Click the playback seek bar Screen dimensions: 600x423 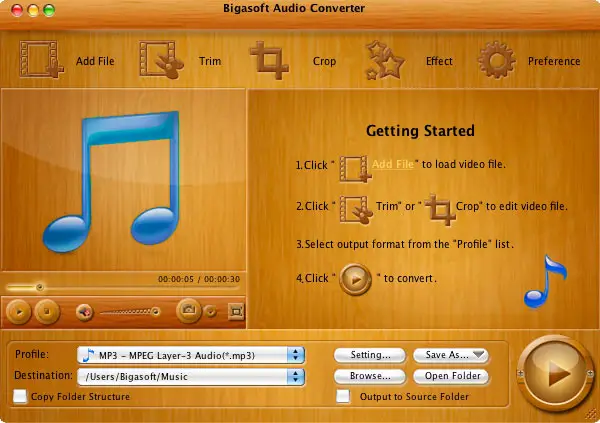122,287
